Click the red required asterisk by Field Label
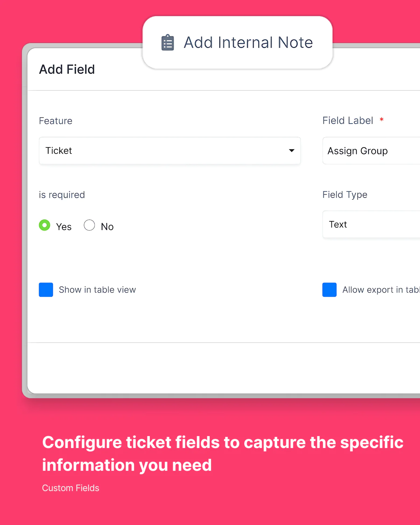 pyautogui.click(x=382, y=120)
